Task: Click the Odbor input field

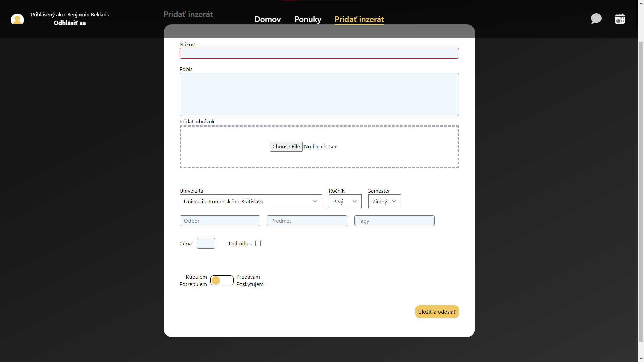Action: point(220,221)
